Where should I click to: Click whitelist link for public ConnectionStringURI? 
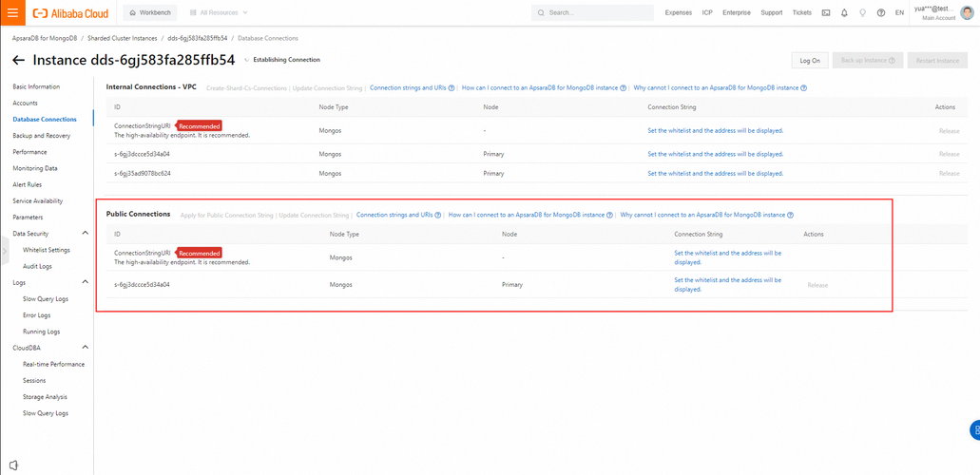click(727, 257)
